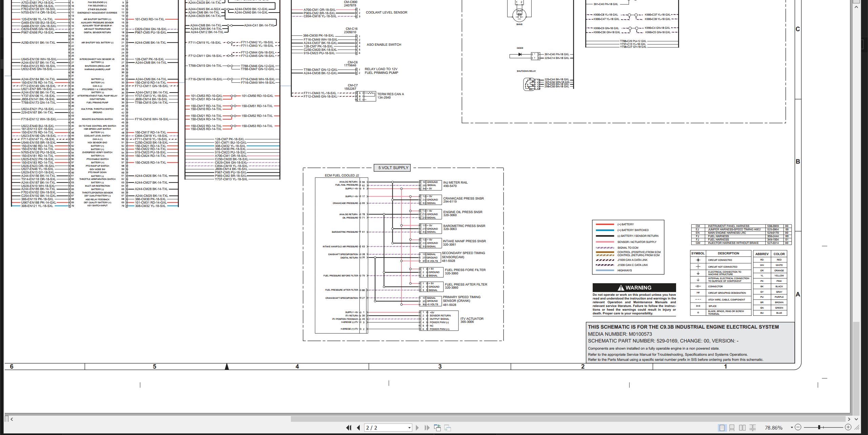
Task: Click the zoom slider handle
Action: coord(819,427)
